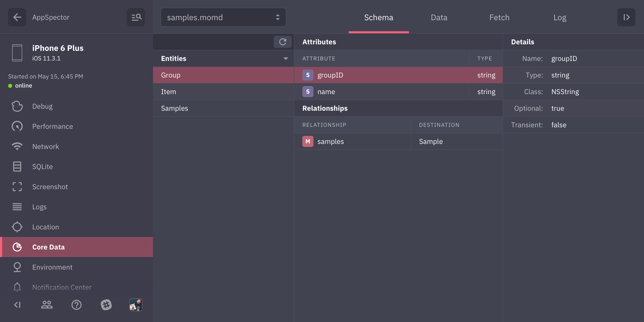
Task: Open the team members icon
Action: coord(47,305)
